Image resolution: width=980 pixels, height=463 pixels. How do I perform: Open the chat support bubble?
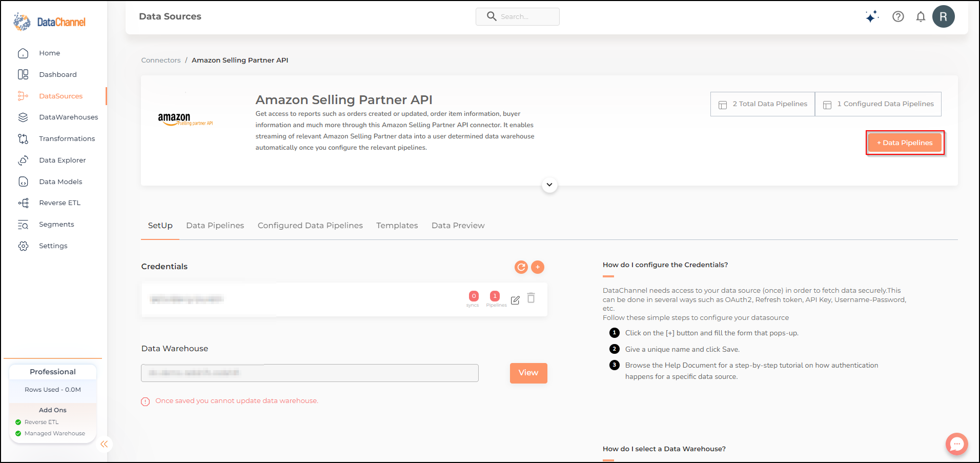click(956, 444)
